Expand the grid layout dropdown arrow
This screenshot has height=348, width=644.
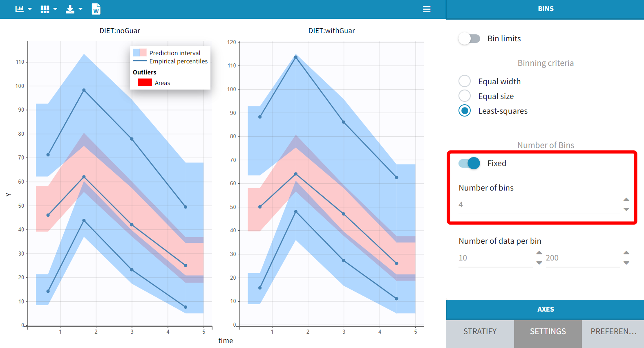pos(55,9)
